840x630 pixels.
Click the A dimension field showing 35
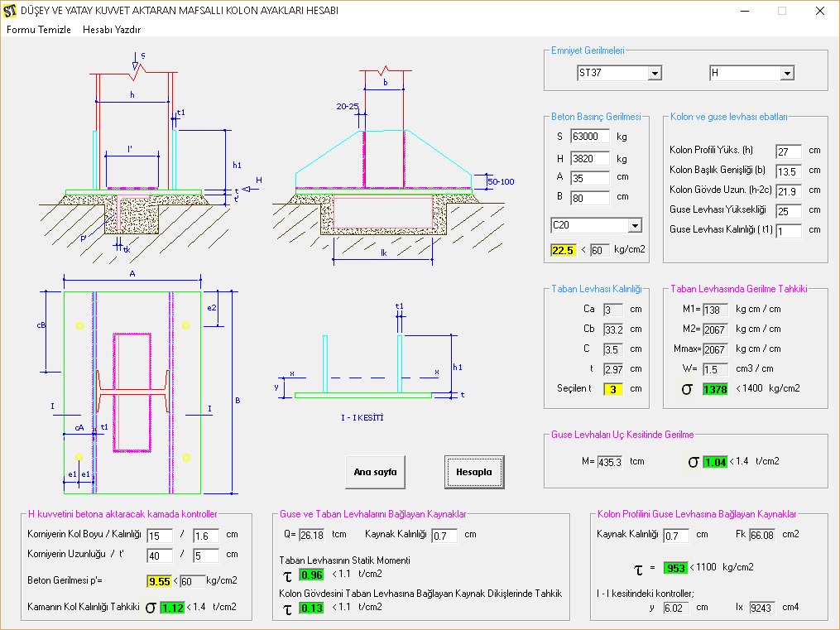[x=590, y=178]
